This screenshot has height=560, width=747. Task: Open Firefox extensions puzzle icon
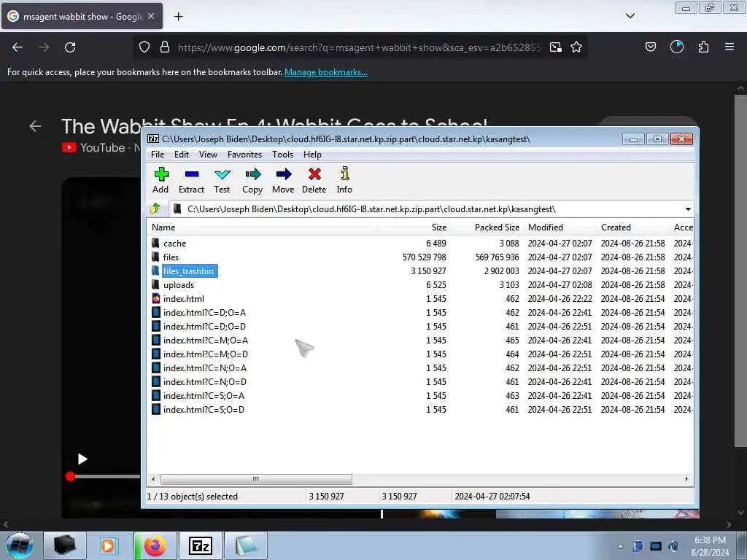(x=703, y=47)
